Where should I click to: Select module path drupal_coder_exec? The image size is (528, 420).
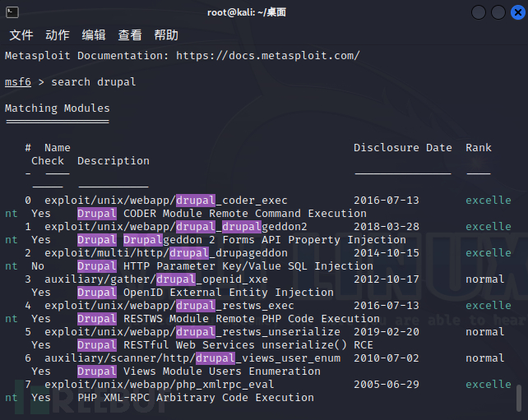click(x=166, y=201)
